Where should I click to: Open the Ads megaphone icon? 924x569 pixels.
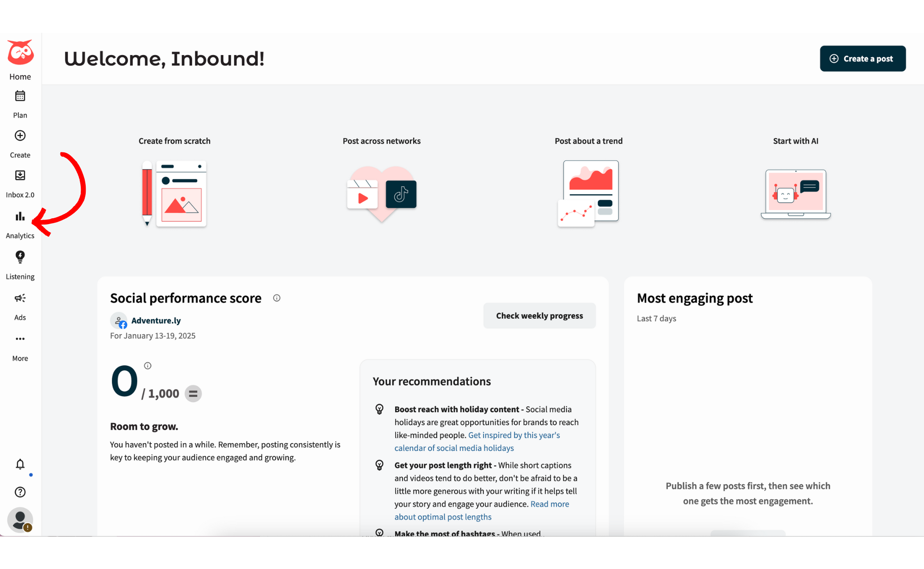[20, 298]
